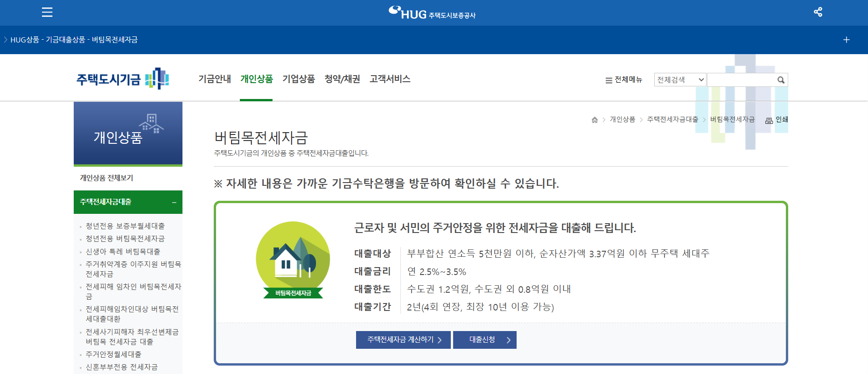Expand the blue bar with the plus icon
The height and width of the screenshot is (374, 868).
tap(847, 40)
